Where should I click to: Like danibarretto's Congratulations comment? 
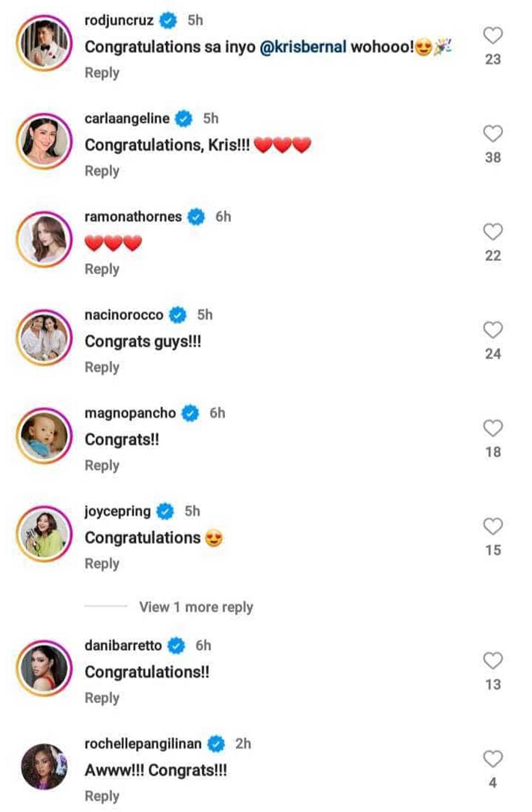pyautogui.click(x=493, y=661)
